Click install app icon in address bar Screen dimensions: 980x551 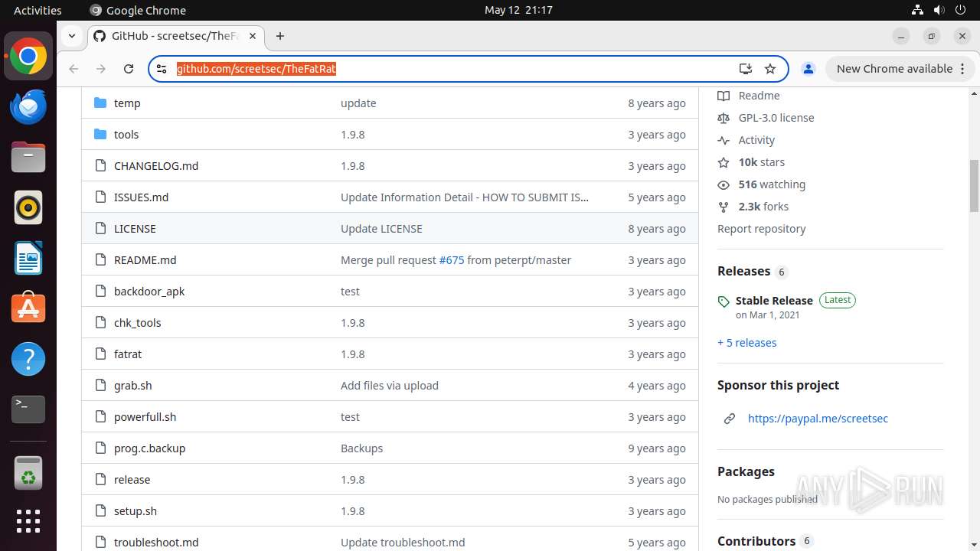pyautogui.click(x=746, y=69)
